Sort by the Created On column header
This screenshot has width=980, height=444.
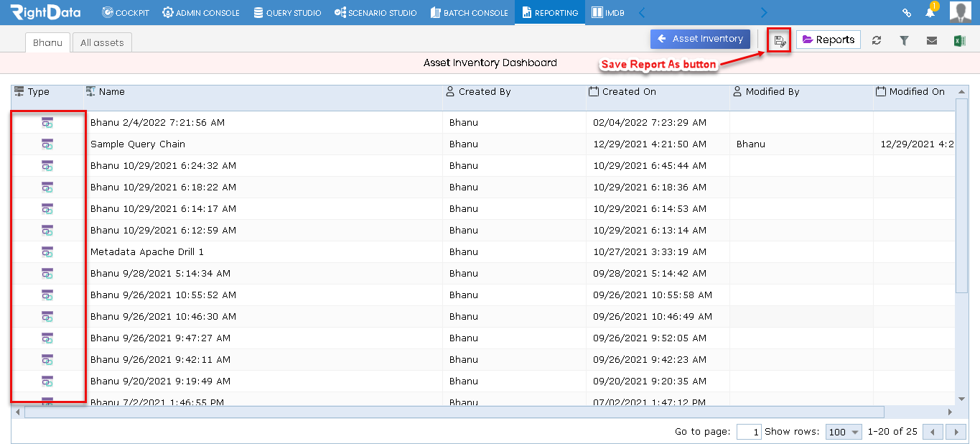[x=629, y=92]
